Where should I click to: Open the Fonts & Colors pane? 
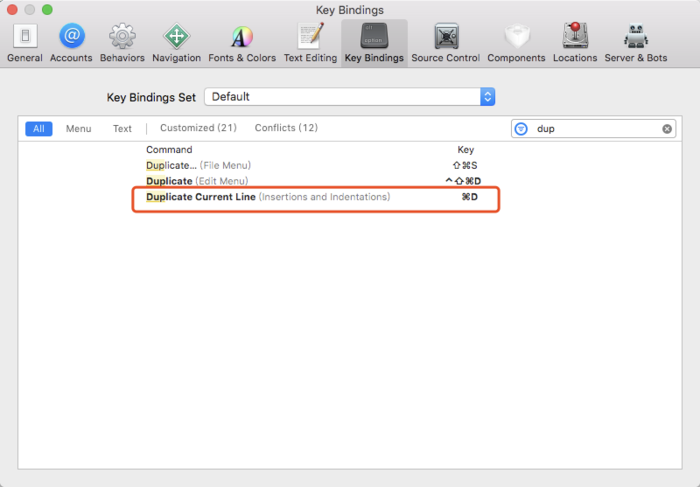[x=242, y=43]
